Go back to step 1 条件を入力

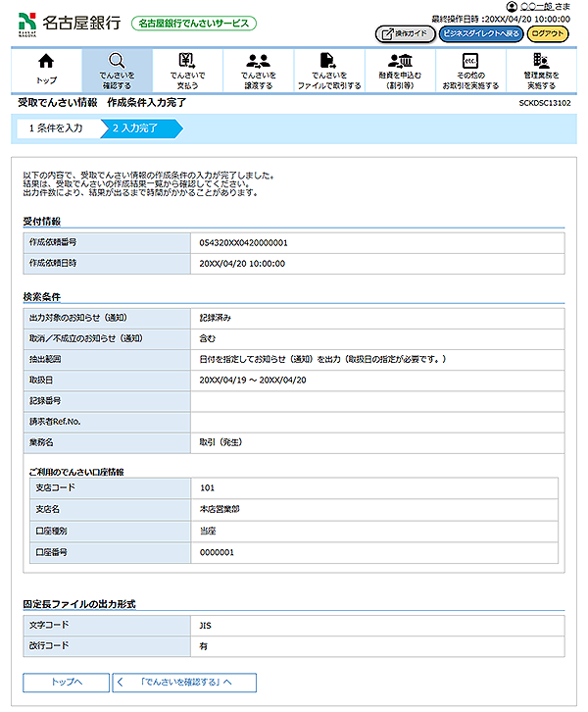point(55,127)
